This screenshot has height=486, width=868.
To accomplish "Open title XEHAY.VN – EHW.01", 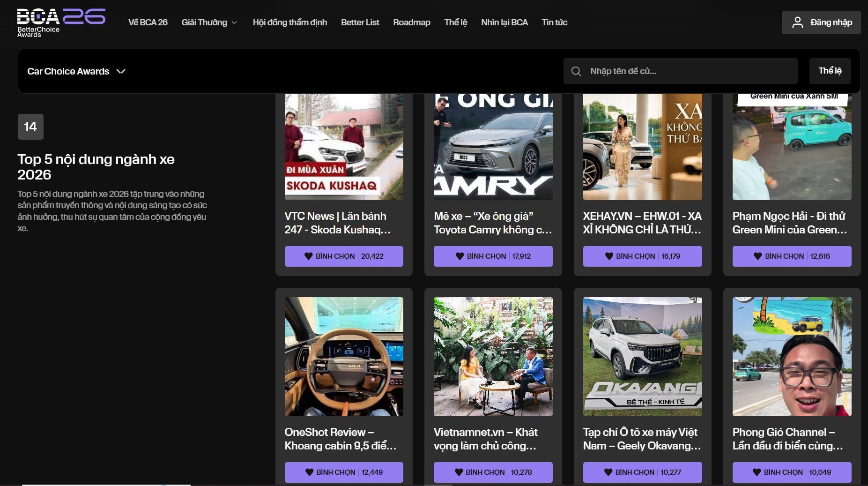I will coord(642,223).
